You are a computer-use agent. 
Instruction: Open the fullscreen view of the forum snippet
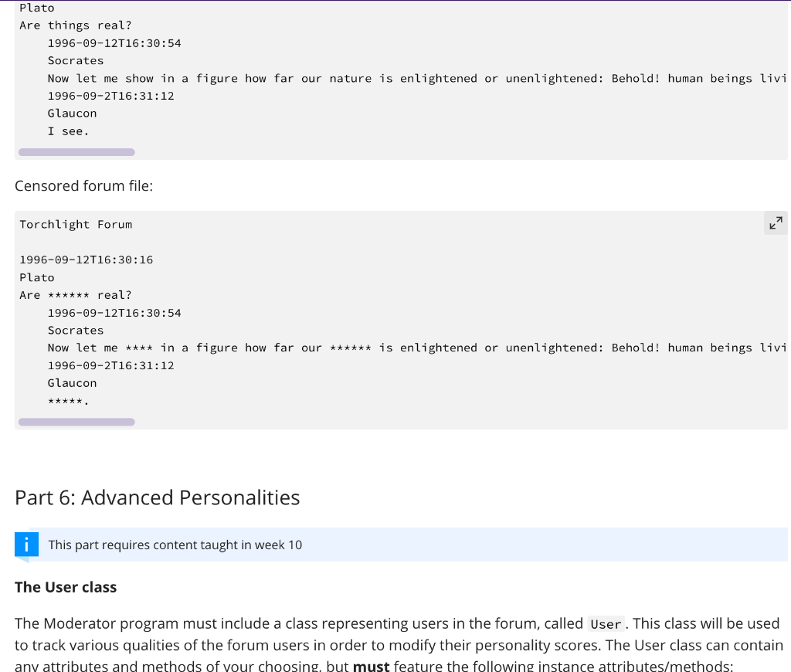[776, 222]
